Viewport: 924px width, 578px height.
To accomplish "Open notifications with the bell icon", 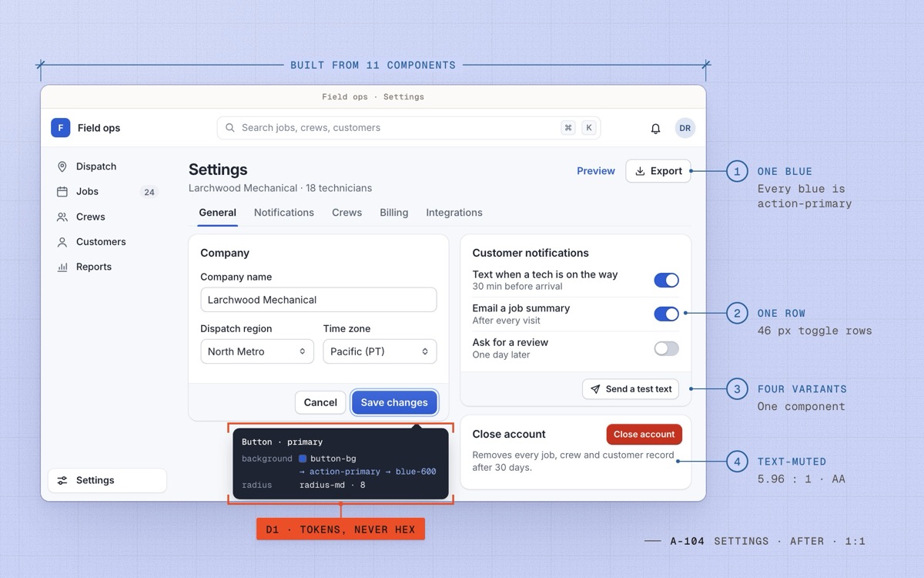I will [x=655, y=129].
